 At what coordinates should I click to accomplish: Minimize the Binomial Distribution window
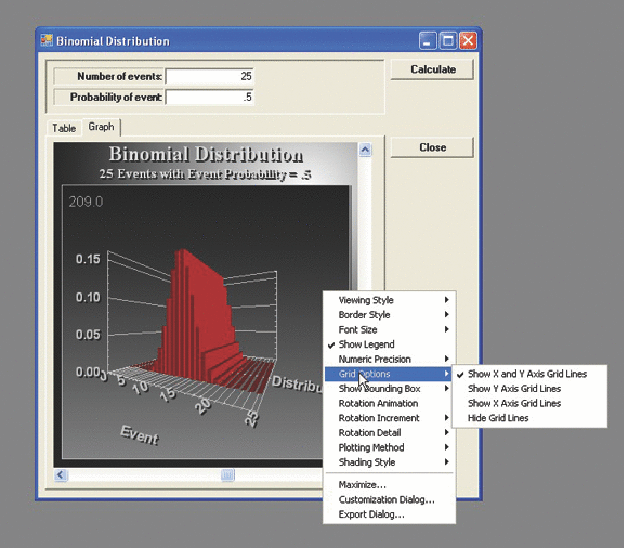coord(428,41)
